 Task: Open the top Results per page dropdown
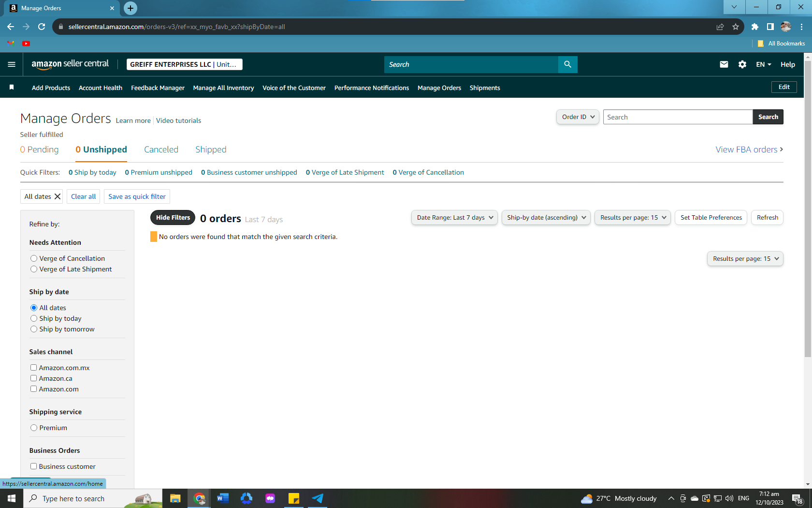coord(633,218)
